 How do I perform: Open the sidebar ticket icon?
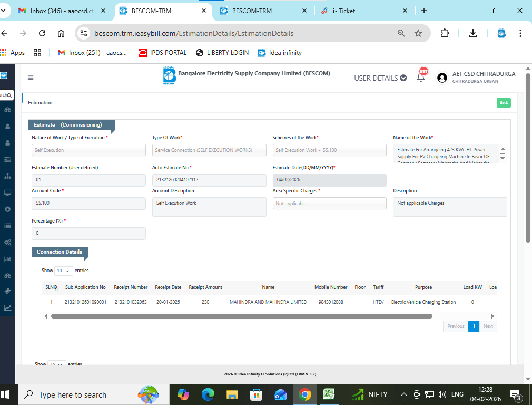point(7,291)
